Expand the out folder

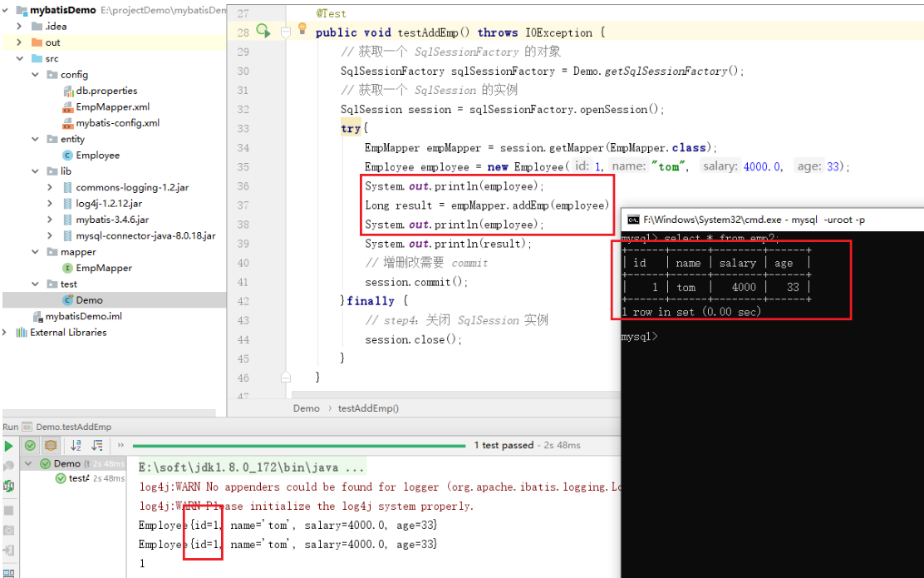[x=19, y=42]
